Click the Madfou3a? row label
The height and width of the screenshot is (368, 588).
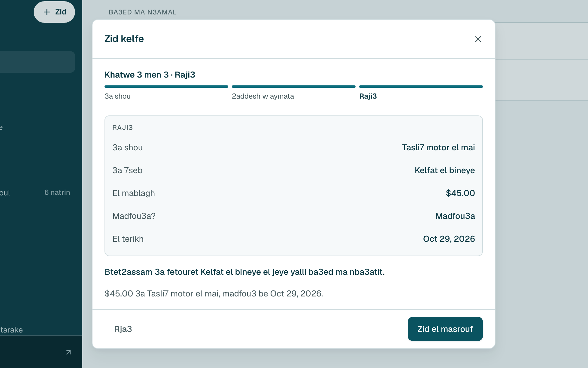click(x=134, y=216)
